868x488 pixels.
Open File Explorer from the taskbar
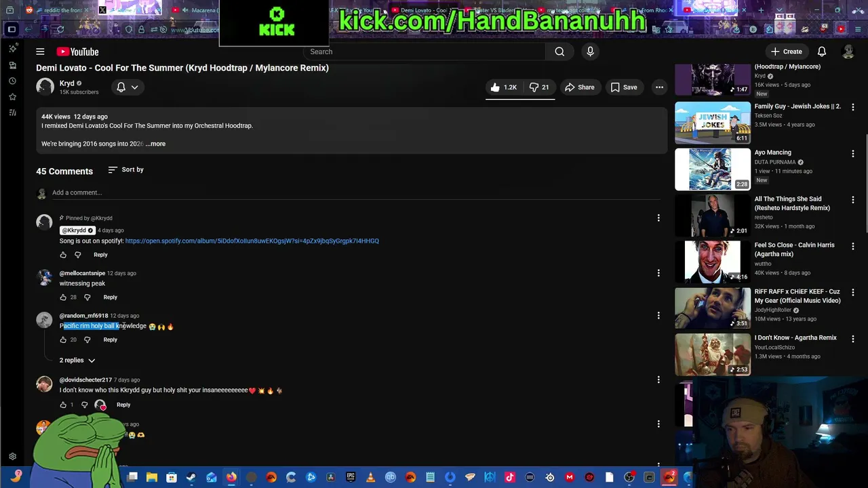coord(152,478)
